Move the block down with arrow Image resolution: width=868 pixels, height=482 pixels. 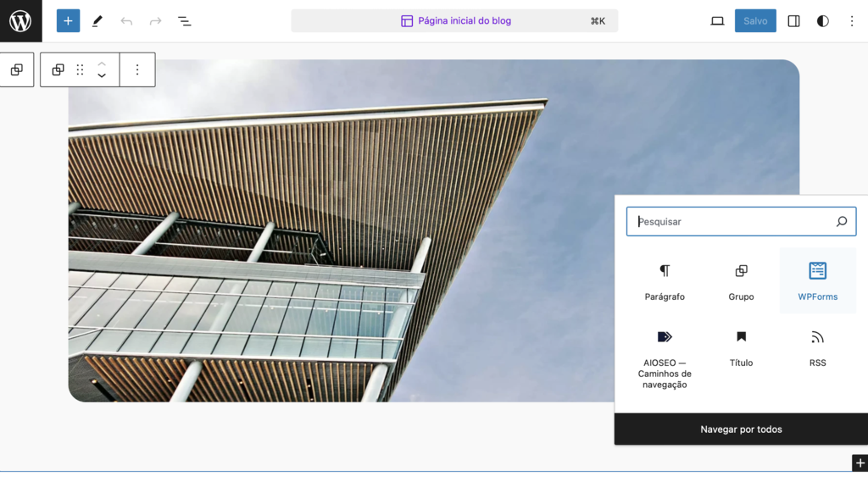coord(102,75)
